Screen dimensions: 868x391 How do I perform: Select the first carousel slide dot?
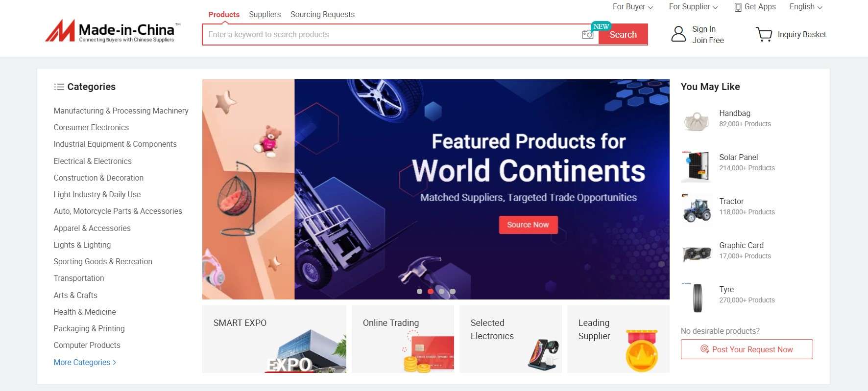pyautogui.click(x=419, y=291)
